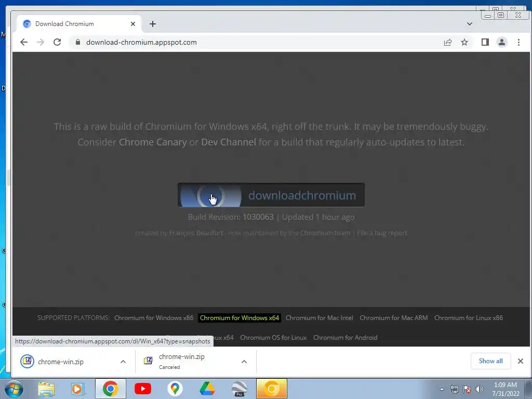Open the Dev Channel link
The height and width of the screenshot is (399, 532).
[x=229, y=142]
